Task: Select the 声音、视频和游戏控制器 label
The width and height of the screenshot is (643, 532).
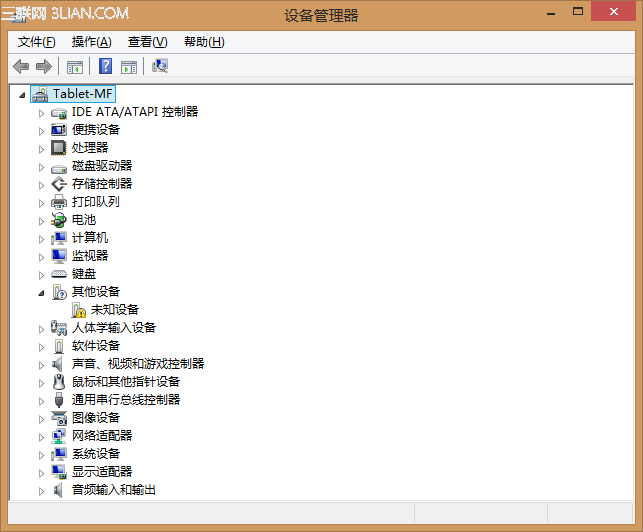Action: pos(138,364)
